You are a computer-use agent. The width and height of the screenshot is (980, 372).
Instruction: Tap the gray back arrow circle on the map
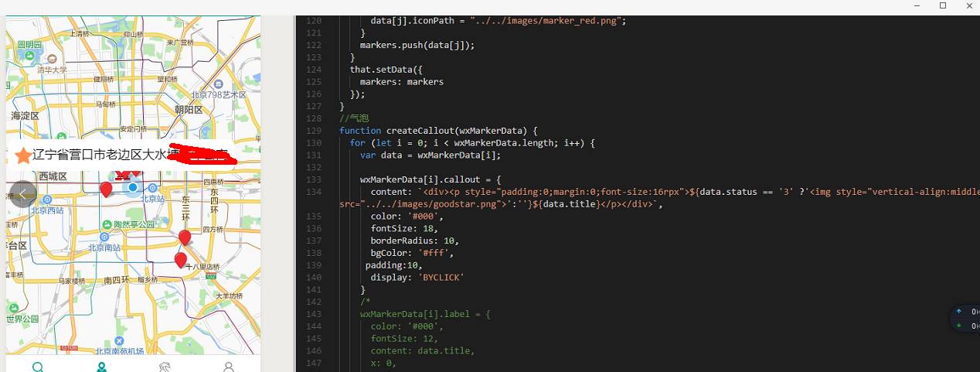click(23, 194)
